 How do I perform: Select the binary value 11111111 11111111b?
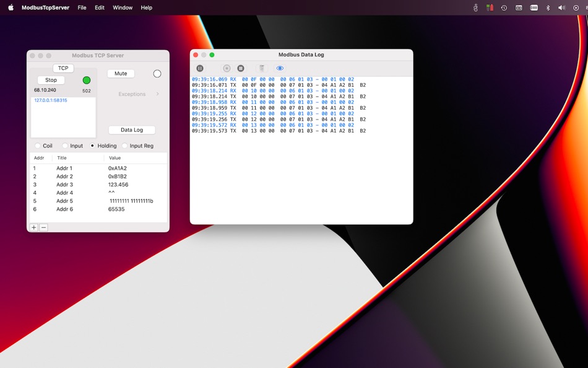[131, 201]
